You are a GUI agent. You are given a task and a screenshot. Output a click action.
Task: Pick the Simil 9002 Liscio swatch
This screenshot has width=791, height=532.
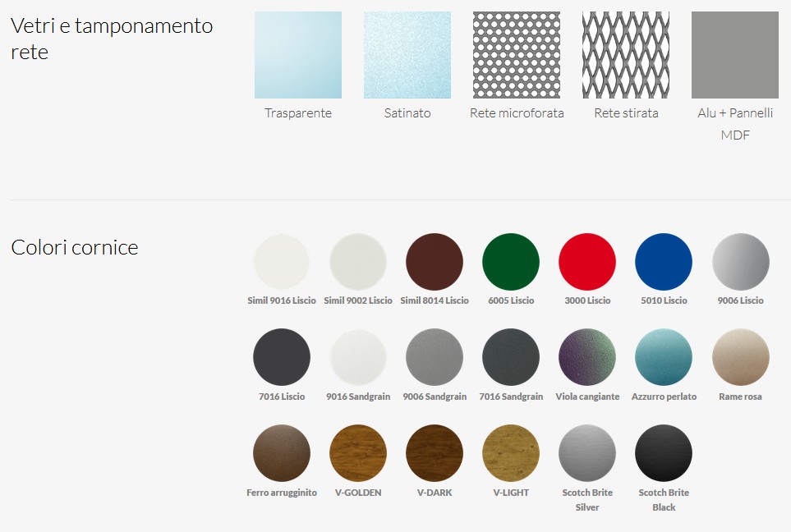(x=358, y=262)
